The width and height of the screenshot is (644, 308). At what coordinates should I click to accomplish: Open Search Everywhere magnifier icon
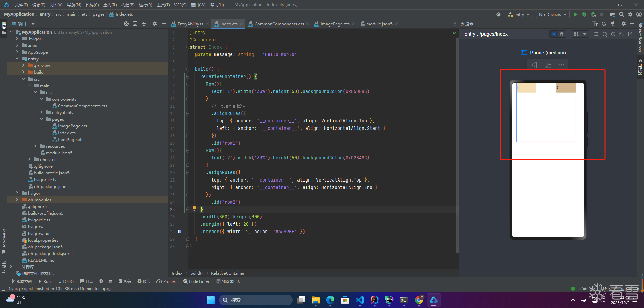tap(622, 14)
